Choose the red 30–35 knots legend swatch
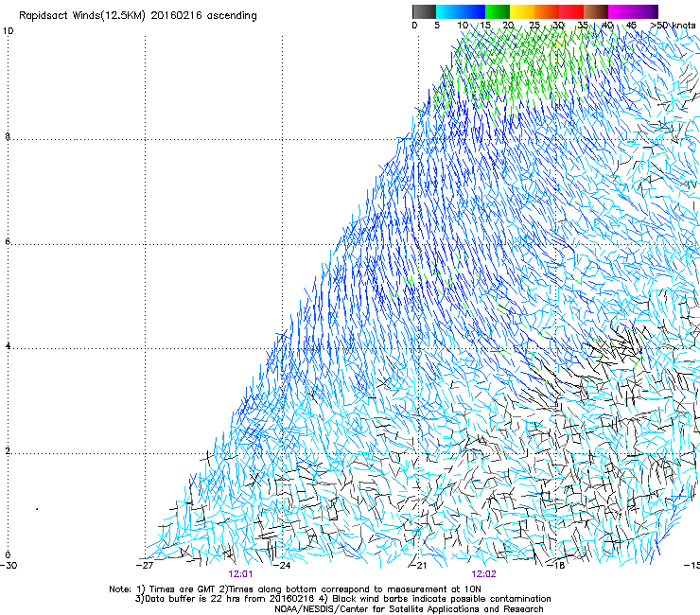 coord(571,11)
